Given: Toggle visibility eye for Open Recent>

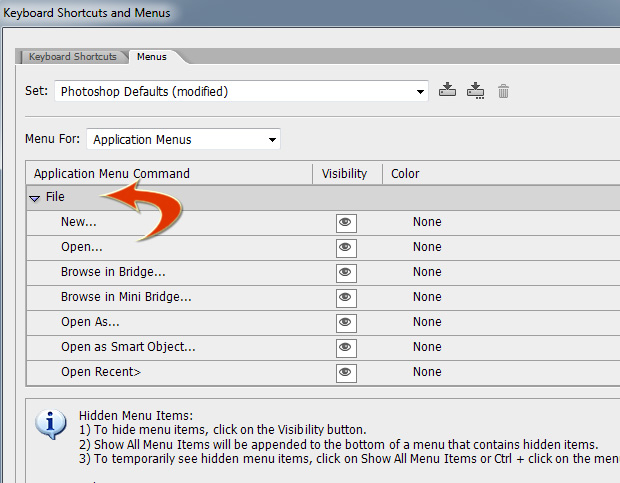Looking at the screenshot, I should pos(346,373).
